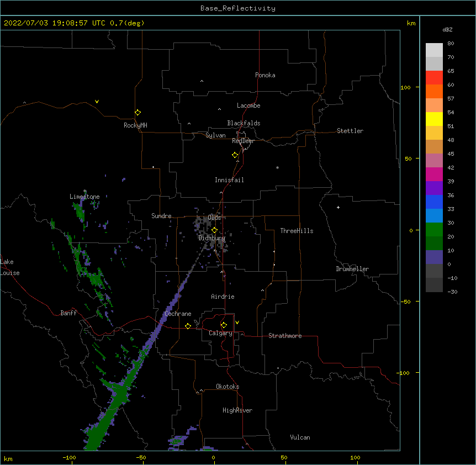The width and height of the screenshot is (476, 465).
Task: Click the 2022/07/03 19:08:57 UTC timestamp
Action: (54, 23)
